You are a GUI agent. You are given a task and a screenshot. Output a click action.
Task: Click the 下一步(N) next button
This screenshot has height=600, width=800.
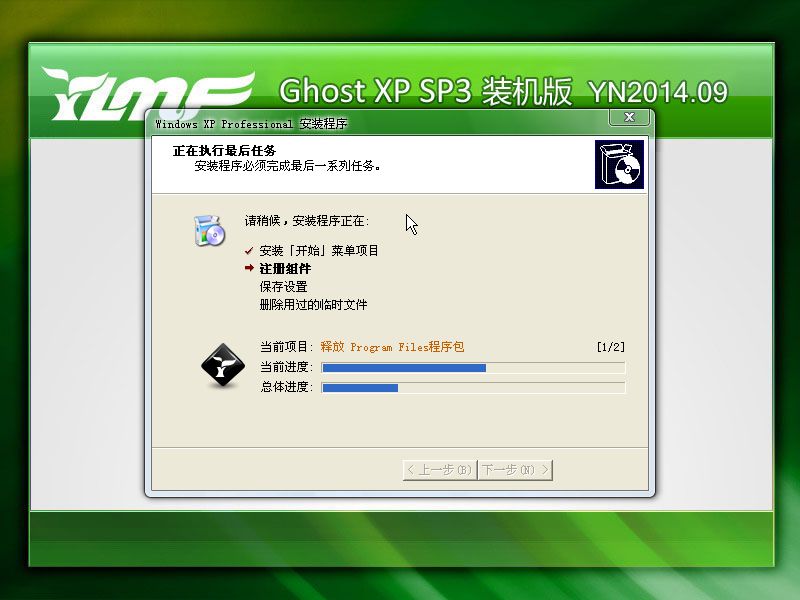pos(515,469)
